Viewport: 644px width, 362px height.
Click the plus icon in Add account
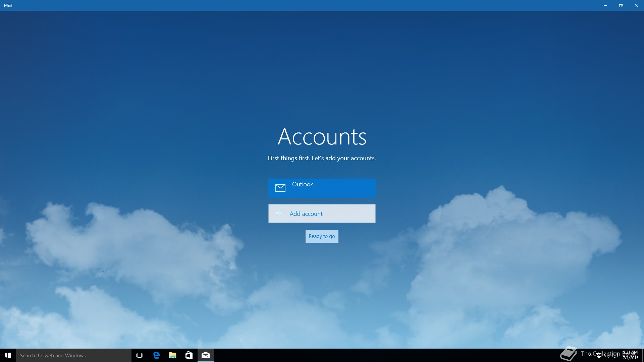[279, 213]
